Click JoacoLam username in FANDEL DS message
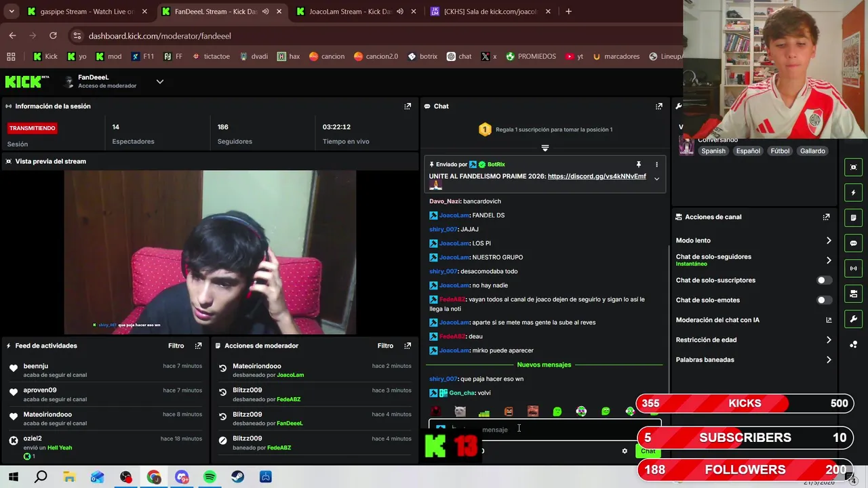868x488 pixels. click(454, 216)
